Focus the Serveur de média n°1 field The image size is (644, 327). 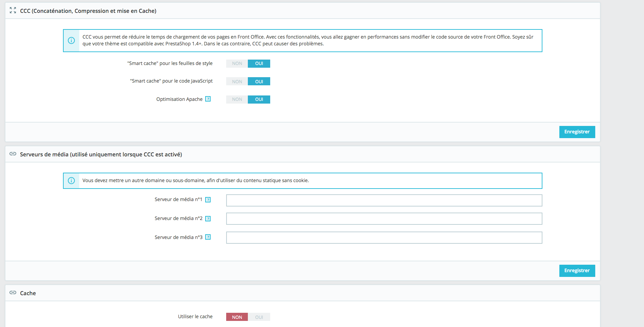click(x=384, y=200)
